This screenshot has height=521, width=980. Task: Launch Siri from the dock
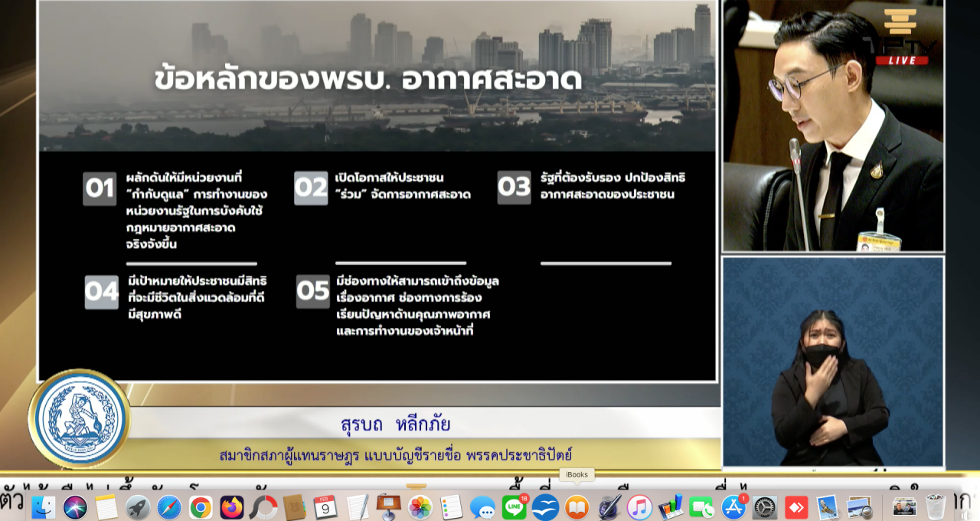pyautogui.click(x=76, y=507)
